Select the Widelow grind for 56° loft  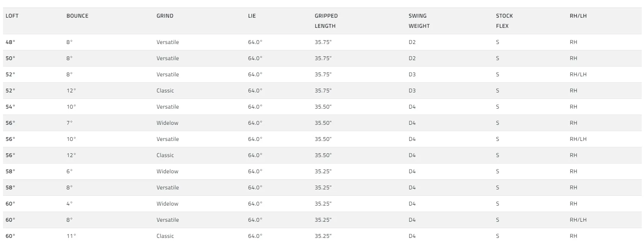[x=167, y=123]
